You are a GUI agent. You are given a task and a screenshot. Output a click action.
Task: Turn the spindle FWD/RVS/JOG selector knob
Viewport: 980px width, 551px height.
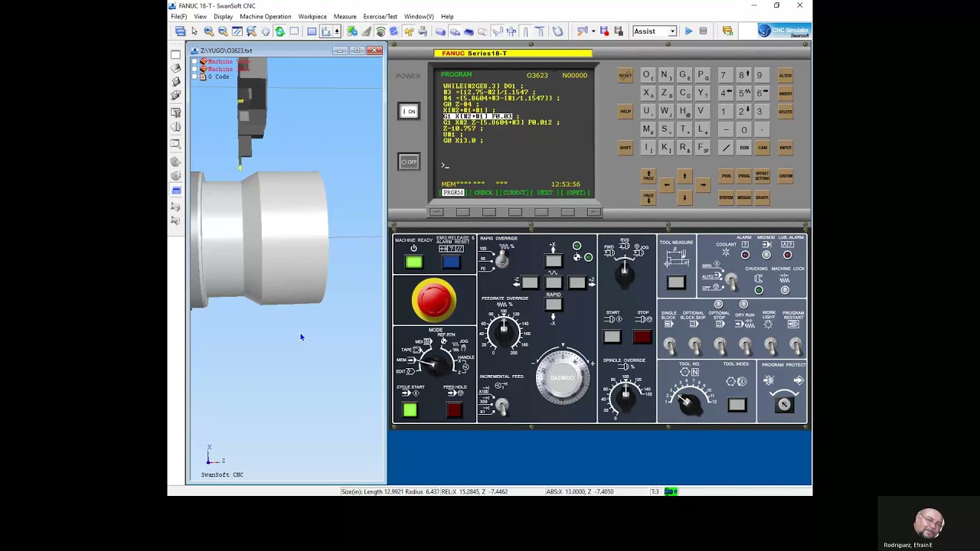coord(626,274)
